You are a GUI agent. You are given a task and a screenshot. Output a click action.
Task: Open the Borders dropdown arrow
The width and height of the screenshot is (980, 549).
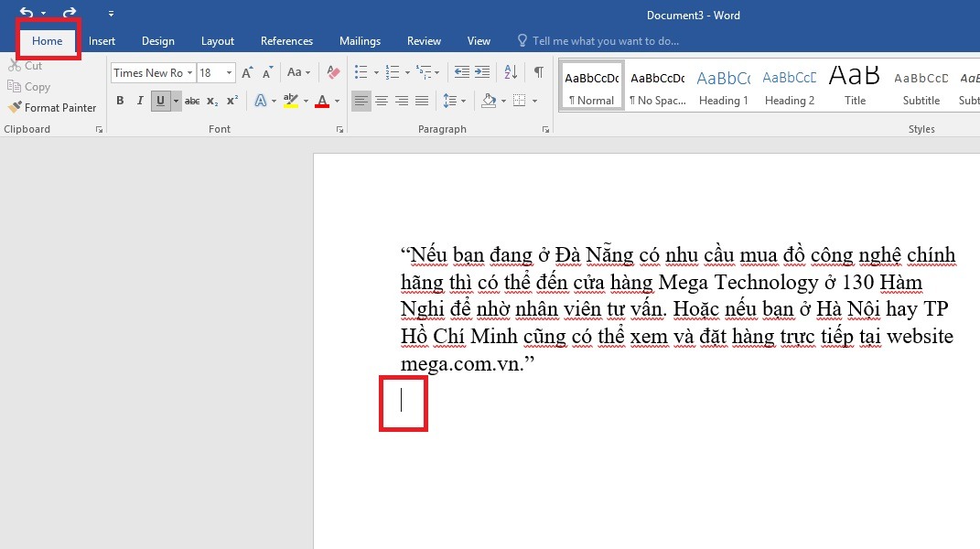(535, 101)
